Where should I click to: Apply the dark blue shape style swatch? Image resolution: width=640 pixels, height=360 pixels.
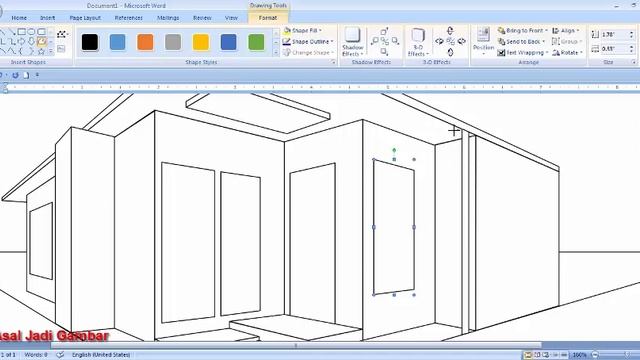(x=229, y=42)
